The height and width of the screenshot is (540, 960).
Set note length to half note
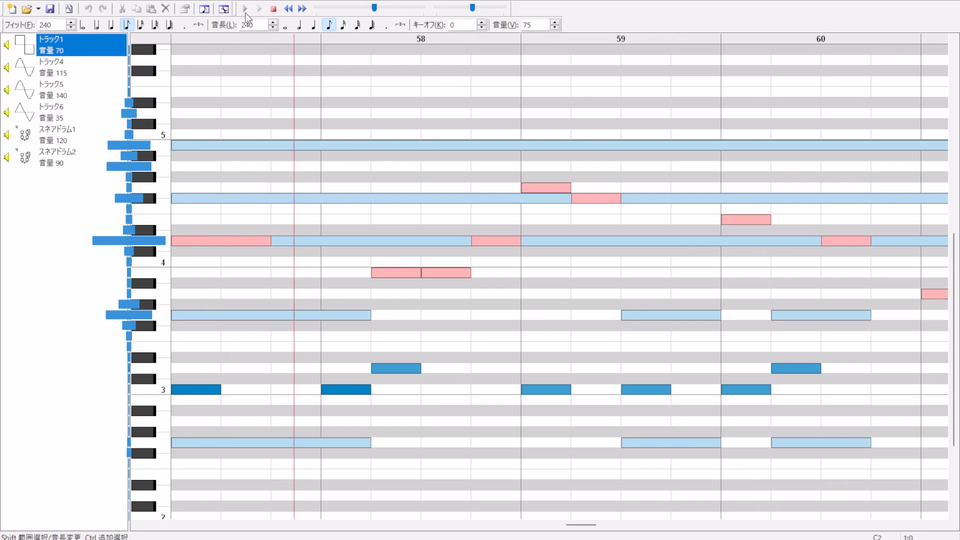tap(299, 24)
